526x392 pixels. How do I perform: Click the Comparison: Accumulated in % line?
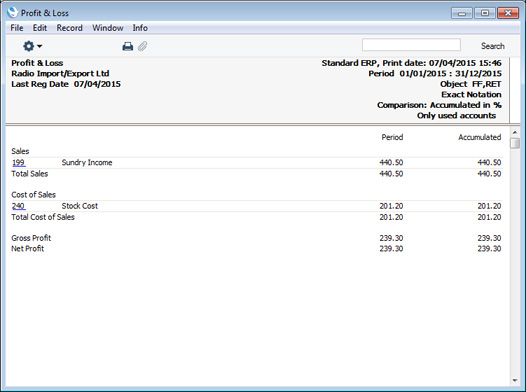click(439, 105)
